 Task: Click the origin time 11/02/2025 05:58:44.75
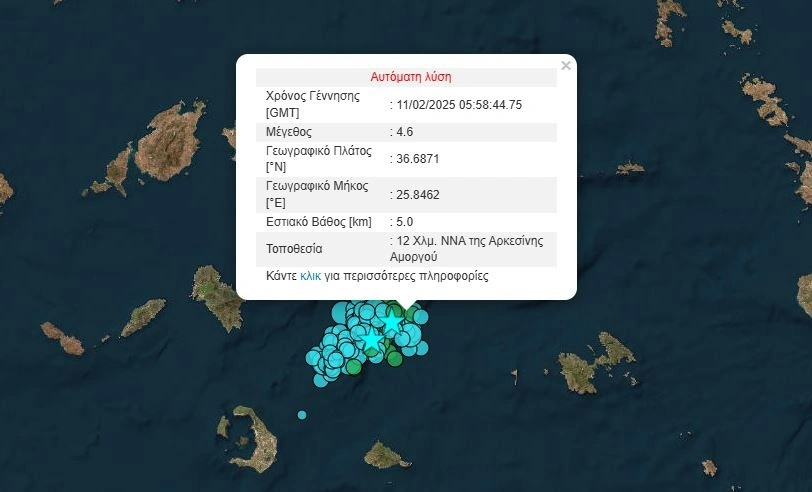click(459, 104)
